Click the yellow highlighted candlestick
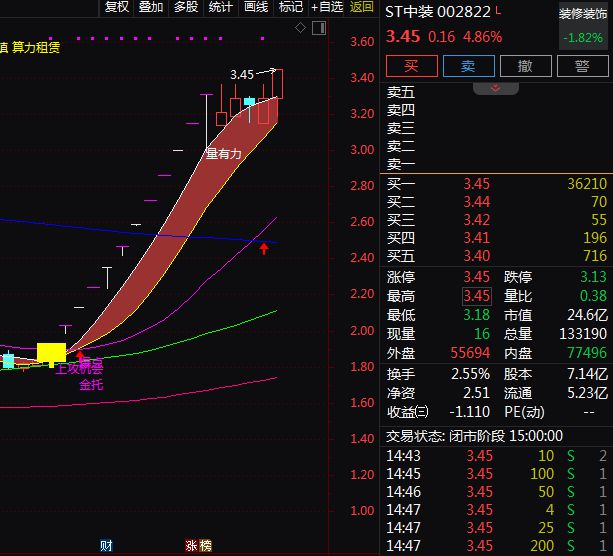 click(52, 353)
